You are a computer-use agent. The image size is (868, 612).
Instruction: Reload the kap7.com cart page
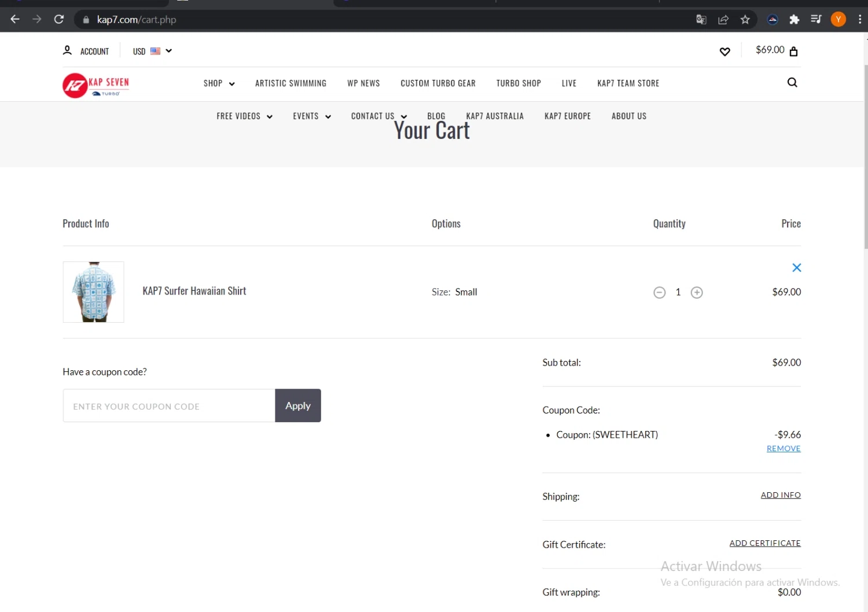pyautogui.click(x=59, y=20)
